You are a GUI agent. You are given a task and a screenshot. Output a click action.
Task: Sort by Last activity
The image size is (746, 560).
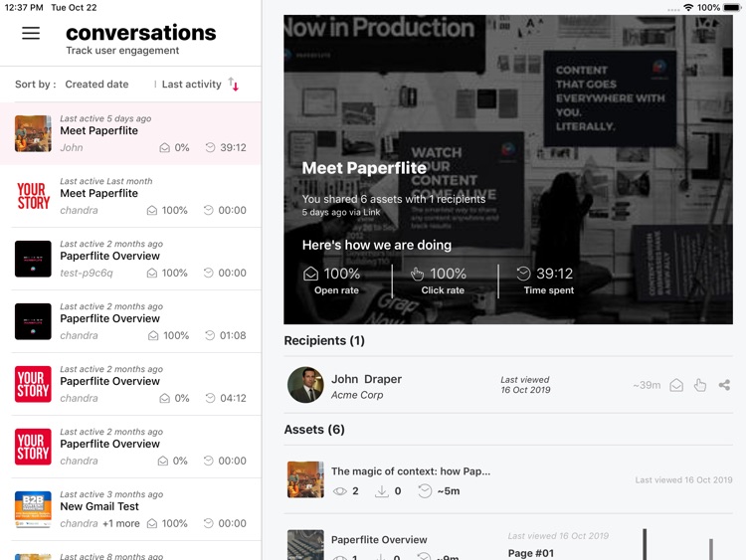tap(191, 85)
